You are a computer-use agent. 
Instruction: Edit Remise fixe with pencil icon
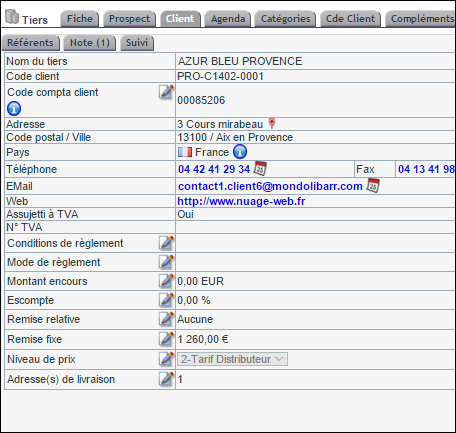(x=166, y=339)
